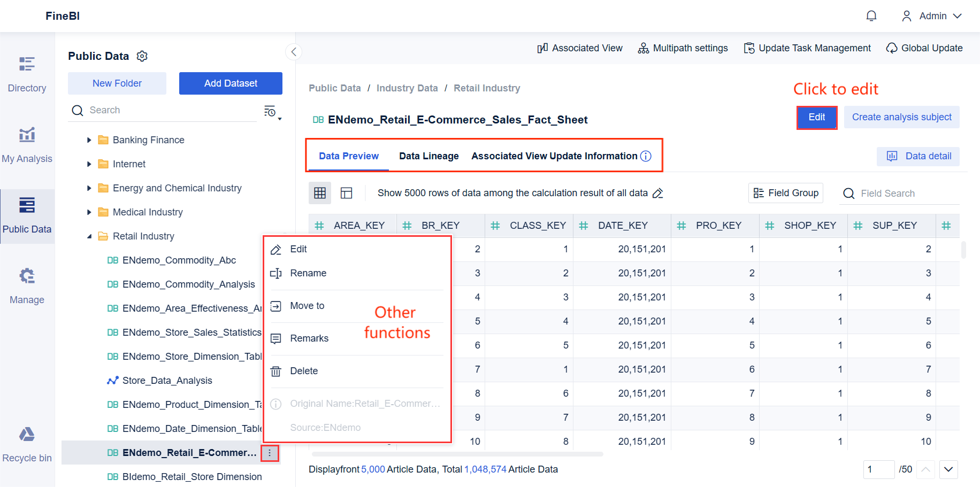Screen dimensions: 980x487
Task: Click the page number input field
Action: tap(879, 469)
